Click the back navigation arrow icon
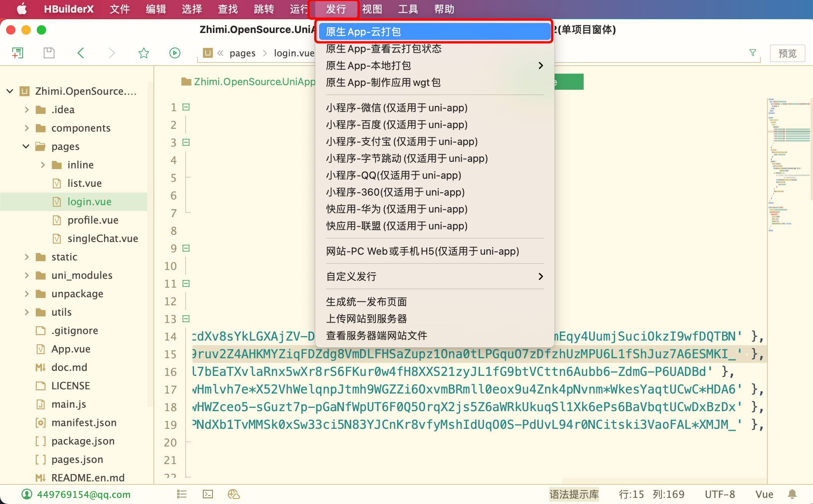813x504 pixels. tap(81, 53)
